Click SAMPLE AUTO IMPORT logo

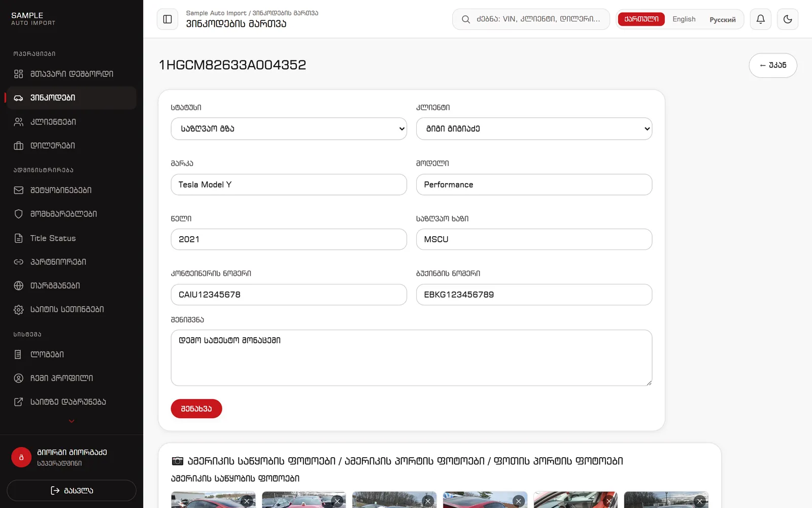(33, 19)
